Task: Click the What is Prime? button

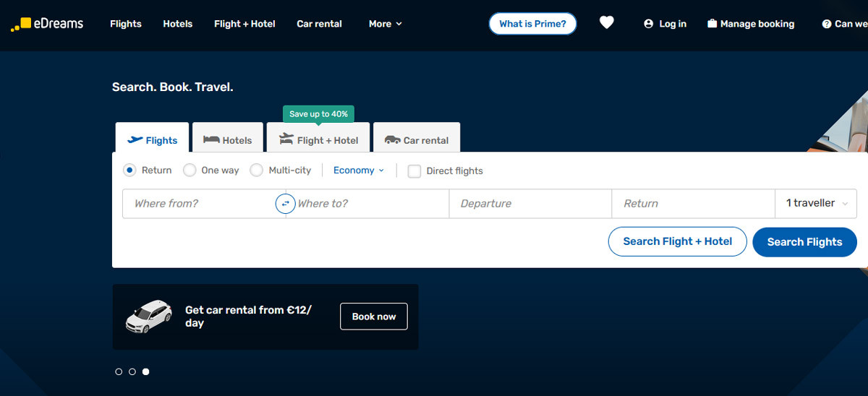Action: coord(532,24)
